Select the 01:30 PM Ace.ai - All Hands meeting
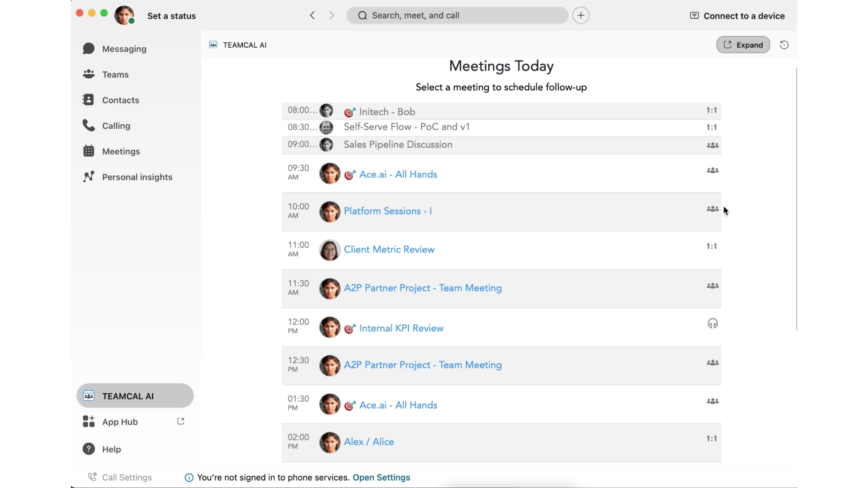The width and height of the screenshot is (868, 488). [x=501, y=404]
